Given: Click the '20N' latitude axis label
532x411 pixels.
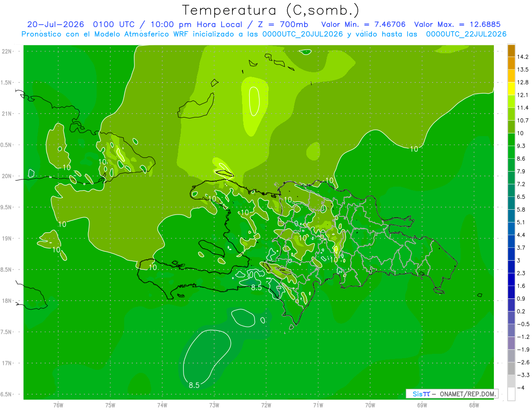Looking at the screenshot, I should coord(7,176).
